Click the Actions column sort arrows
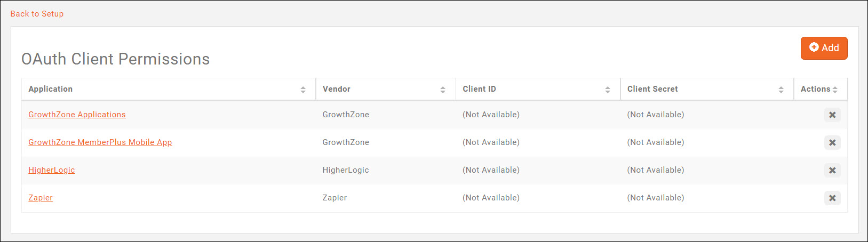This screenshot has width=868, height=242. click(835, 90)
